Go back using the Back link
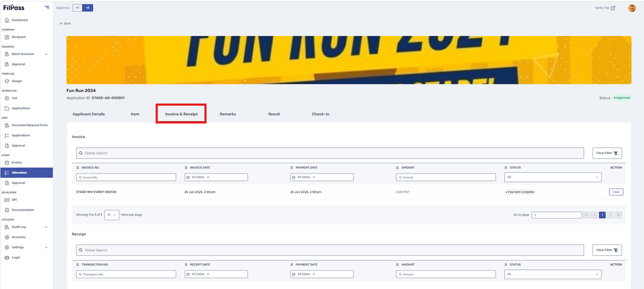The image size is (644, 289). (x=65, y=23)
